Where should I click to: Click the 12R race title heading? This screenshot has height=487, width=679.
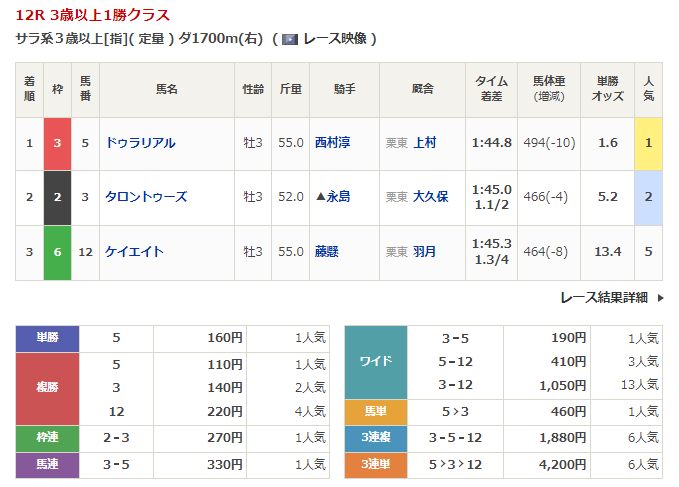(93, 15)
